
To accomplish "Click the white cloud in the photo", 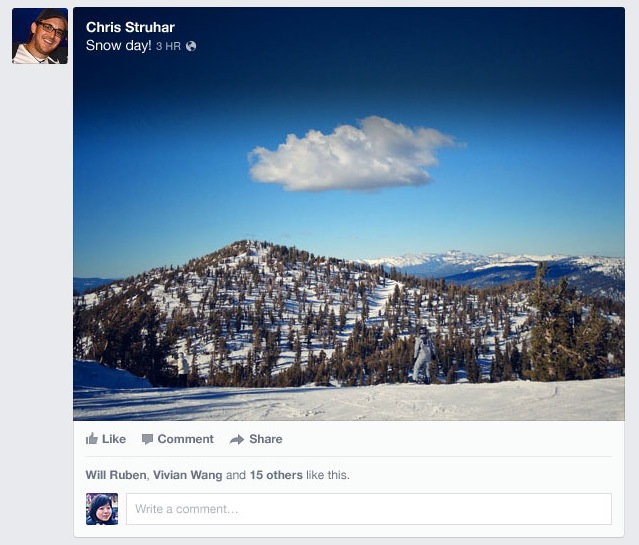I will click(x=350, y=153).
